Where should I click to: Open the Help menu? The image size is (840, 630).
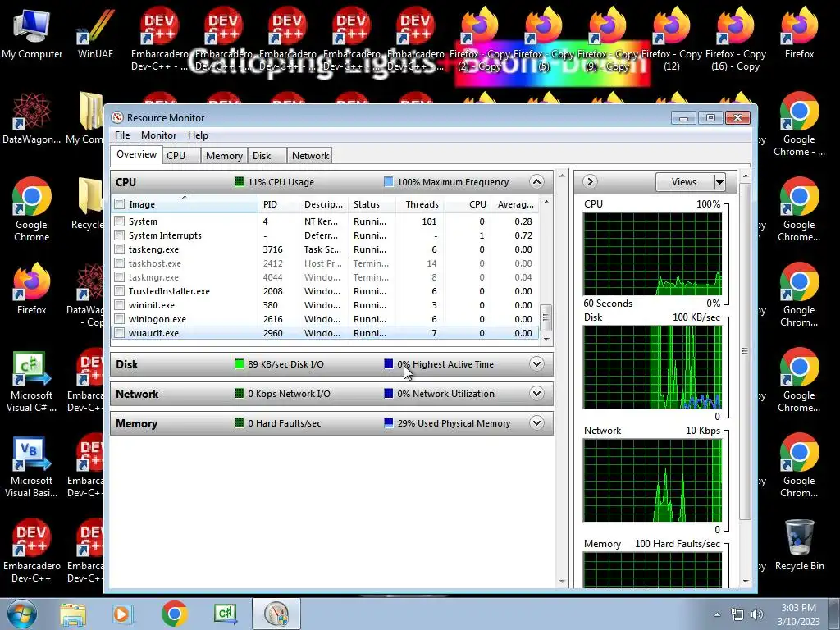[x=198, y=135]
